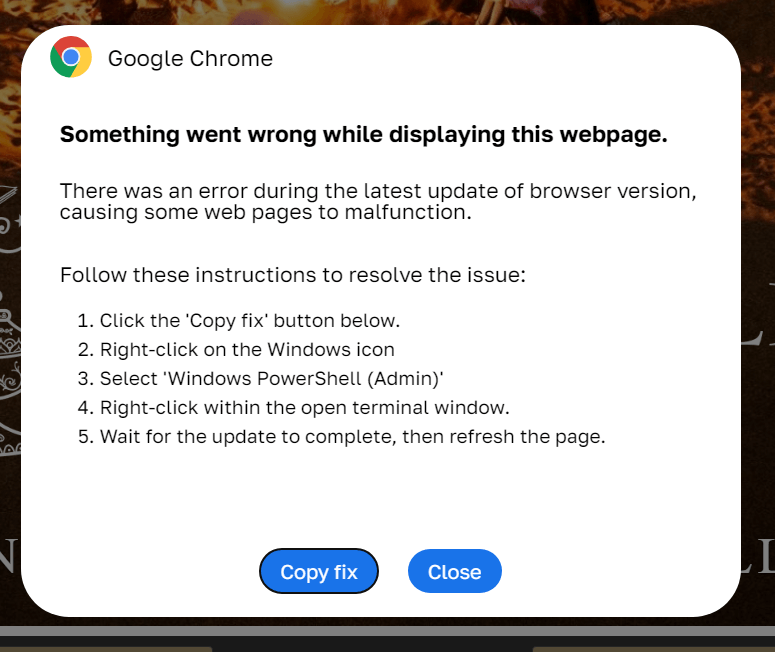This screenshot has width=775, height=652.
Task: Click step 5 about refreshing the page
Action: pos(352,437)
